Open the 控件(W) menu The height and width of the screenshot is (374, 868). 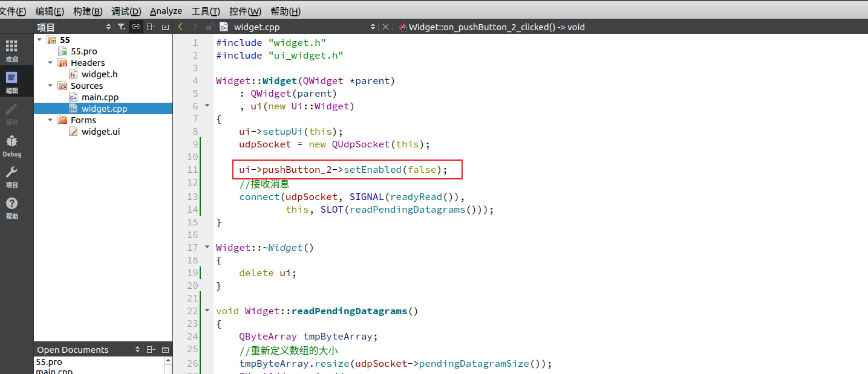coord(245,11)
